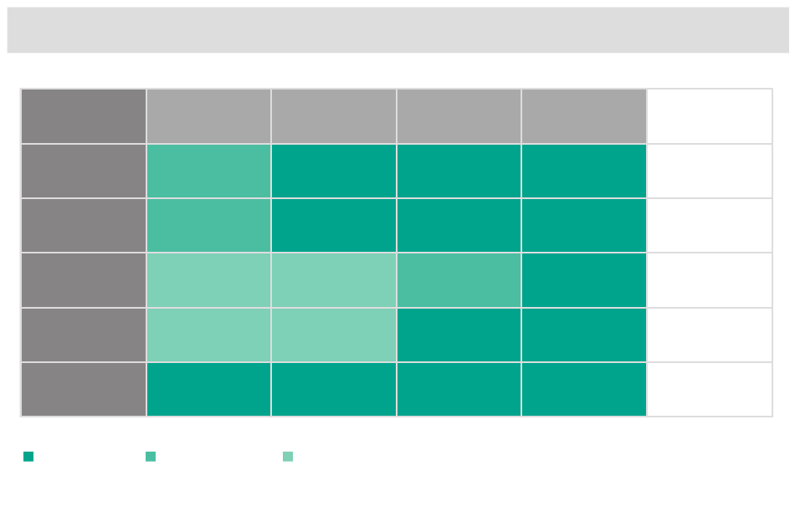
Task: Click the medium green cell in first data row
Action: [x=209, y=171]
